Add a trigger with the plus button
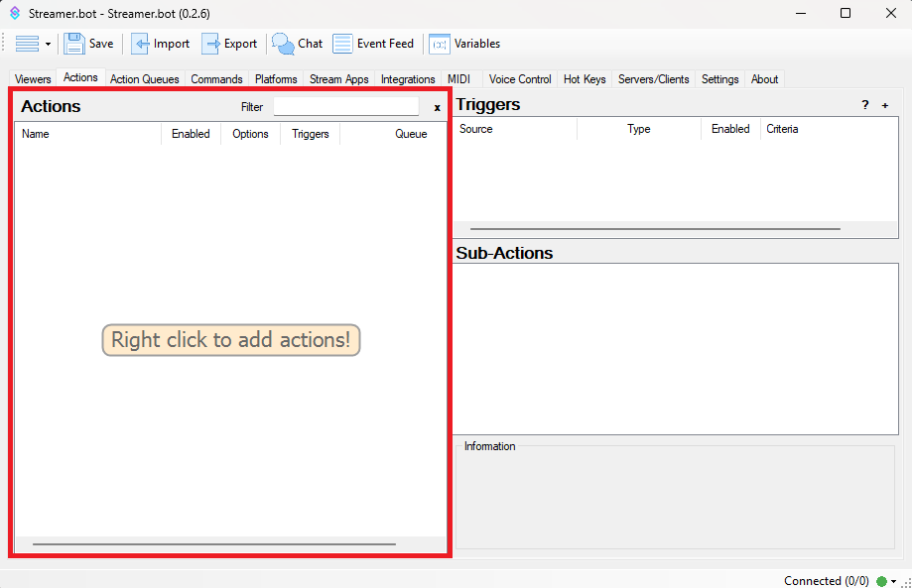912x588 pixels. (x=885, y=105)
